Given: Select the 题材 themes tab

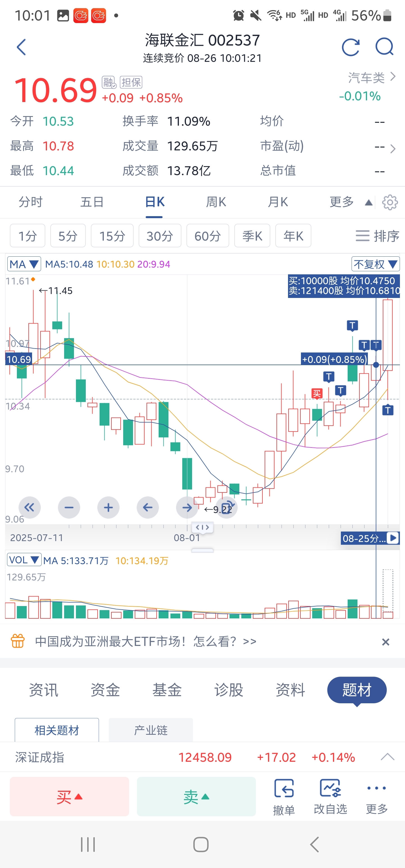Looking at the screenshot, I should pos(357,690).
